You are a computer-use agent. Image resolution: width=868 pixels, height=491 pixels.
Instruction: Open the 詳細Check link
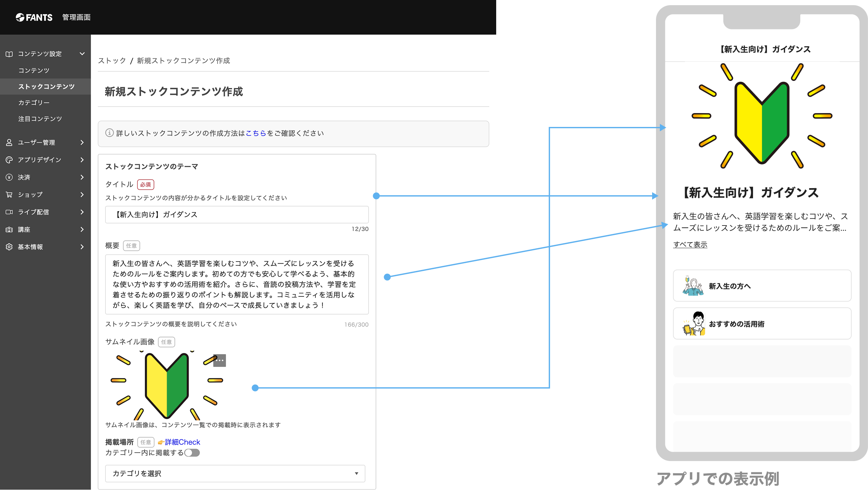[x=182, y=442]
